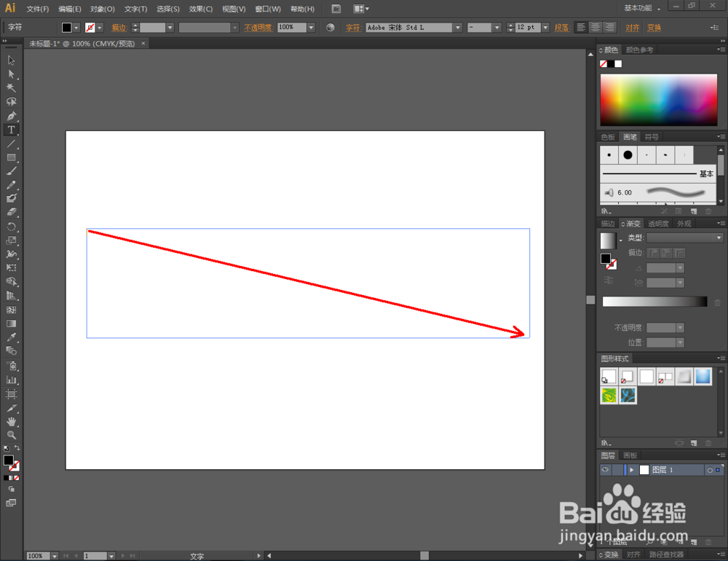The width and height of the screenshot is (728, 561).
Task: Select the Direct Selection tool
Action: [x=11, y=74]
